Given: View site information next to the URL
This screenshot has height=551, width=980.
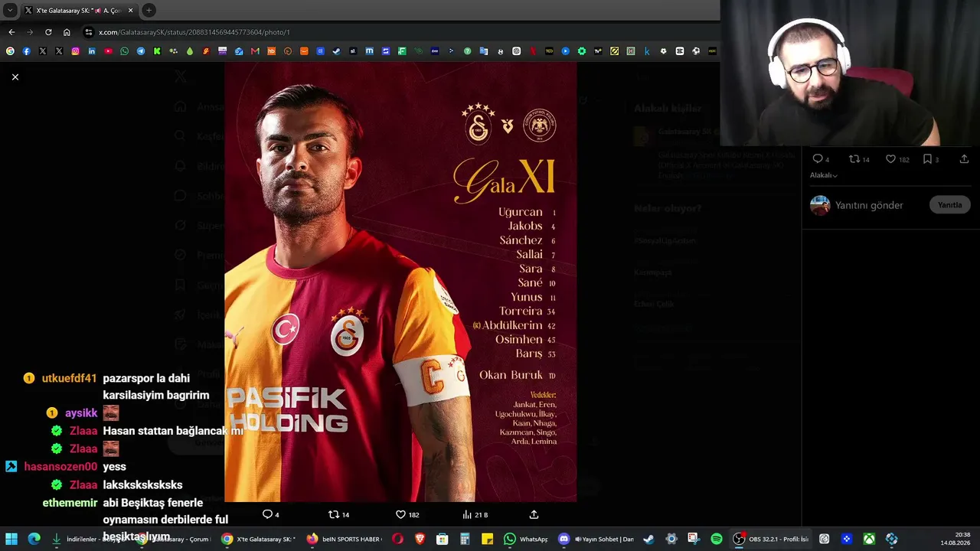Looking at the screenshot, I should pyautogui.click(x=89, y=32).
